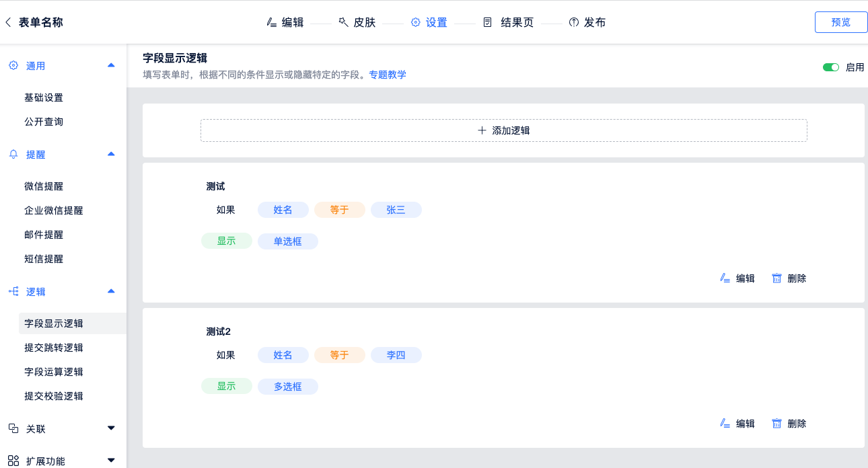The height and width of the screenshot is (468, 868).
Task: Open the 结果页 step
Action: 509,22
